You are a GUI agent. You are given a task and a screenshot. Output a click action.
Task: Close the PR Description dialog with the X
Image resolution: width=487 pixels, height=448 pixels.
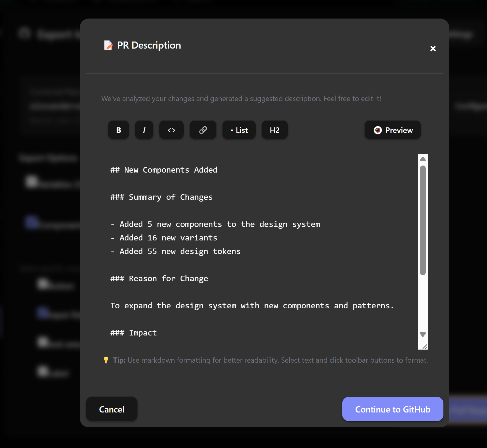(433, 49)
